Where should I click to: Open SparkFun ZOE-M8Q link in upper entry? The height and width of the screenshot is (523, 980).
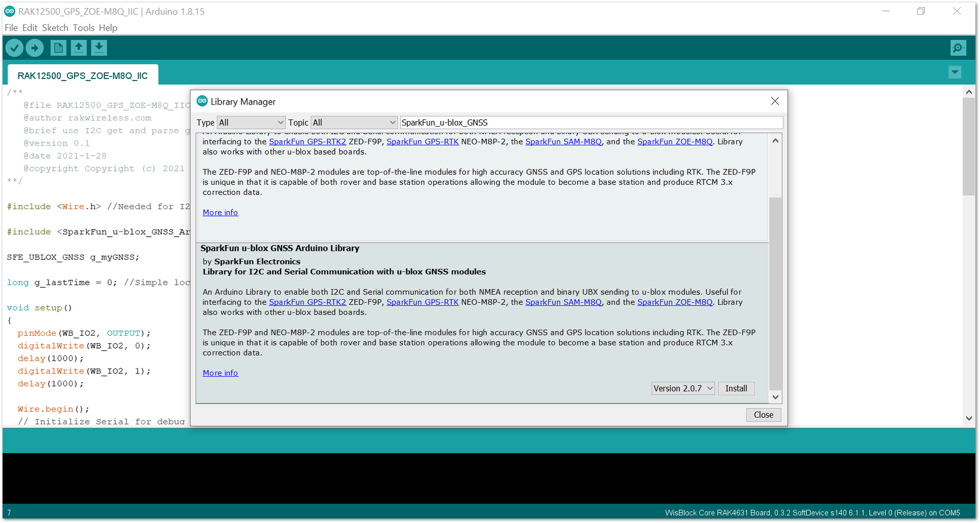pyautogui.click(x=675, y=141)
